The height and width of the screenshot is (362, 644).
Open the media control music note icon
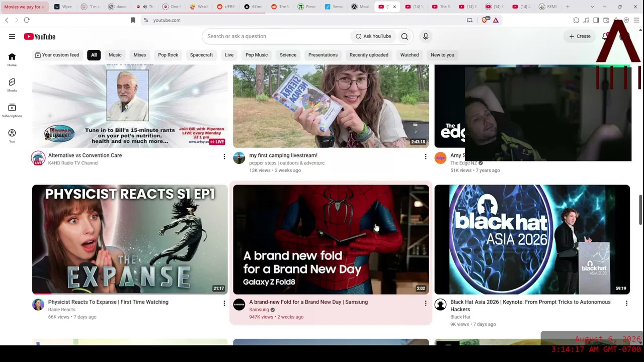[586, 20]
